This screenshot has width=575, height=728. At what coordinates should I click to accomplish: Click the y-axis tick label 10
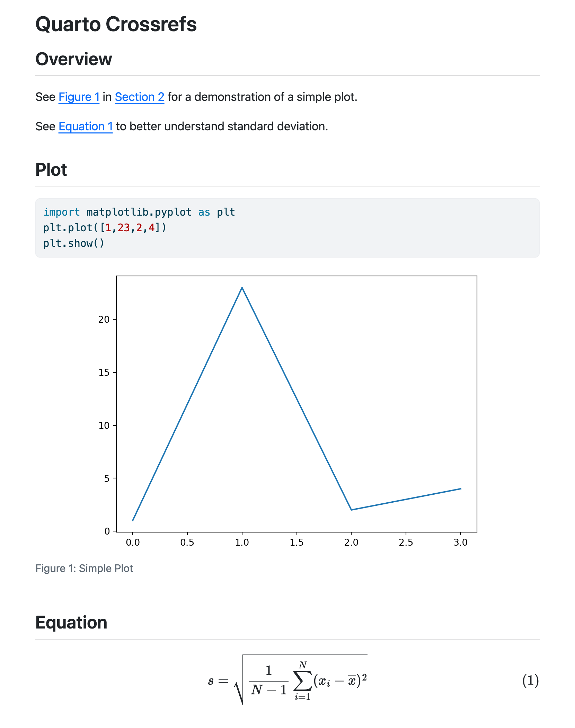point(104,426)
